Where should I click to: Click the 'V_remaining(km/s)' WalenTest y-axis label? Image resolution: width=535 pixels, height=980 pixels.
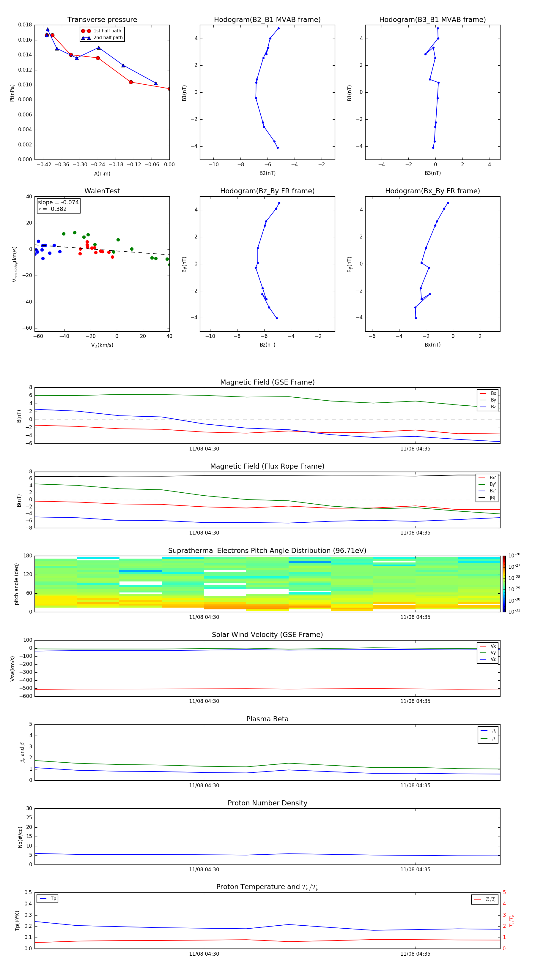coord(15,264)
